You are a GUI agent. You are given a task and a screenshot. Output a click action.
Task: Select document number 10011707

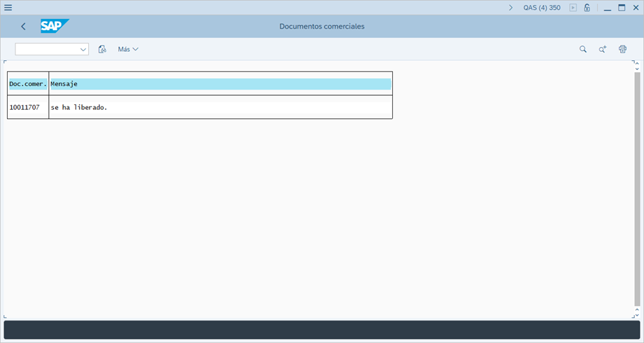24,107
